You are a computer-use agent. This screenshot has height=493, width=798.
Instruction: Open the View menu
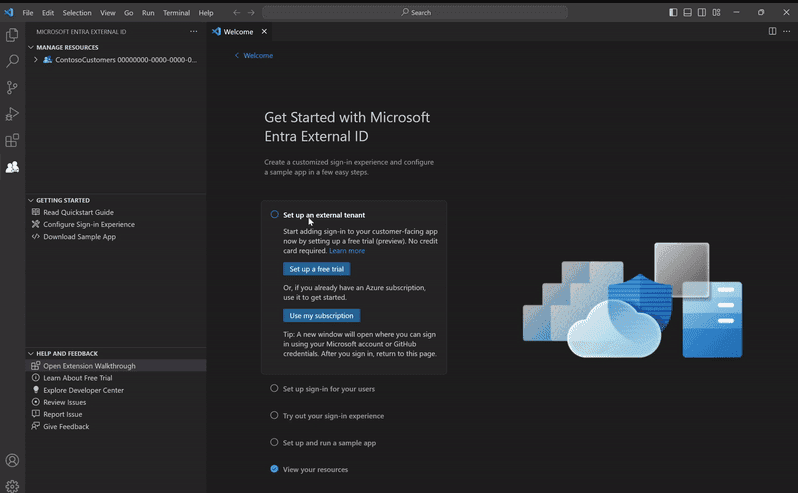pyautogui.click(x=107, y=13)
